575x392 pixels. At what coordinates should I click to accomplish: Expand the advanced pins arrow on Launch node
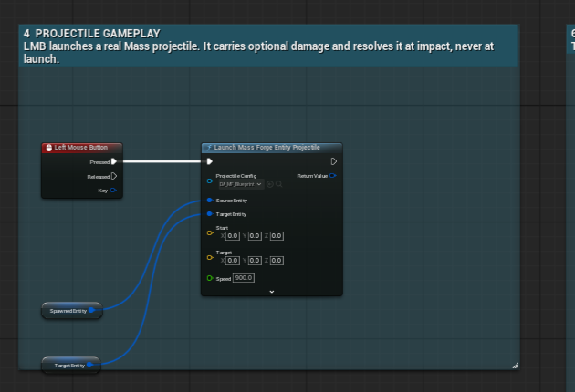tap(272, 292)
